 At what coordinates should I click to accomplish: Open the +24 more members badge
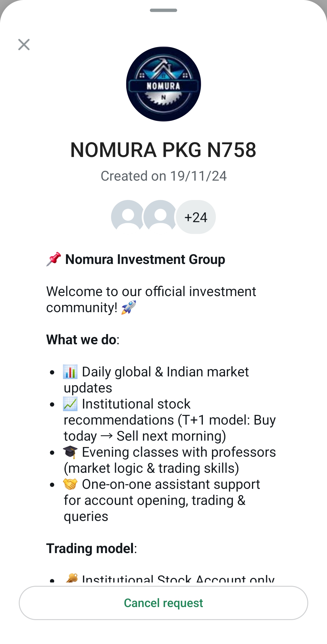click(196, 217)
